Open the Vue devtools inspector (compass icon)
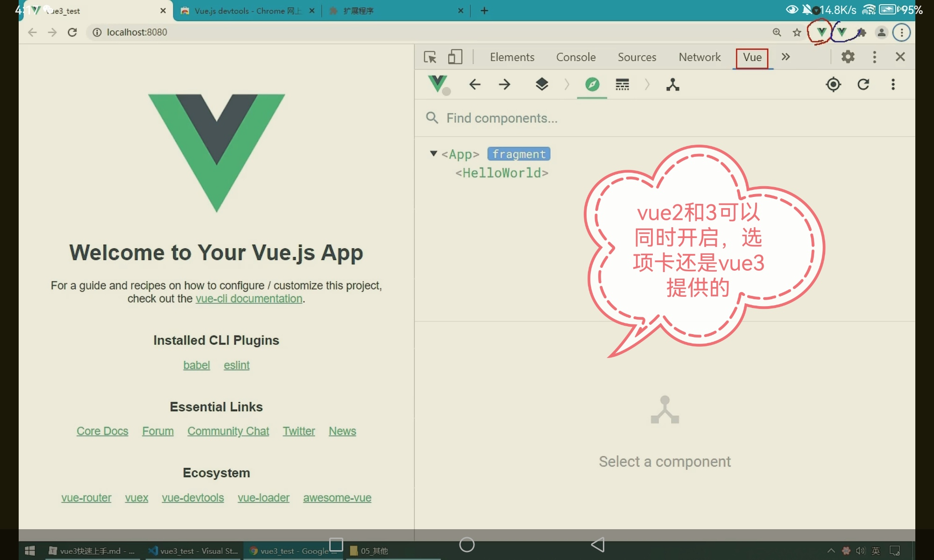934x560 pixels. point(592,84)
